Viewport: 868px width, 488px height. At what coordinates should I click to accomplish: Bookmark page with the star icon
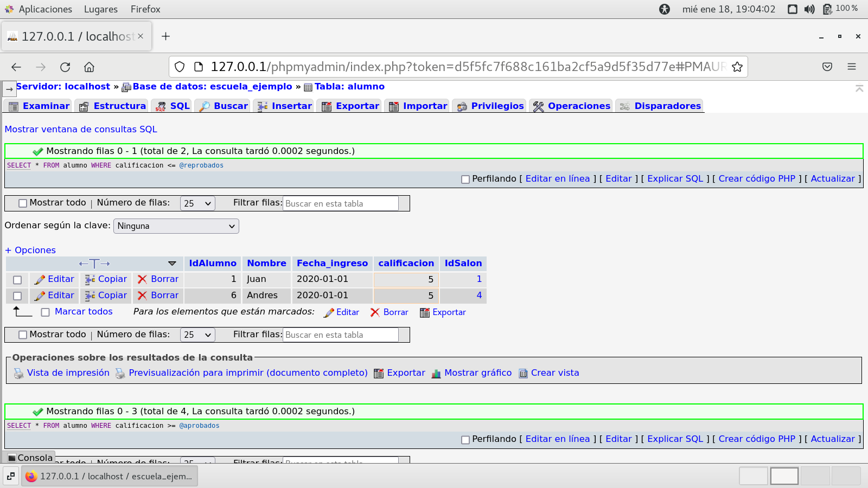737,67
